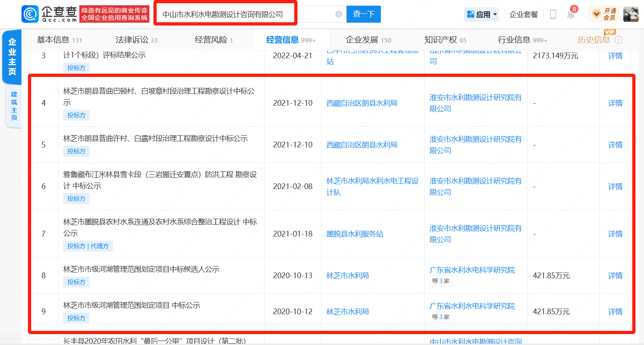Click the 开通会员 VIP icon
Screen dimensions: 644x345
[x=605, y=14]
